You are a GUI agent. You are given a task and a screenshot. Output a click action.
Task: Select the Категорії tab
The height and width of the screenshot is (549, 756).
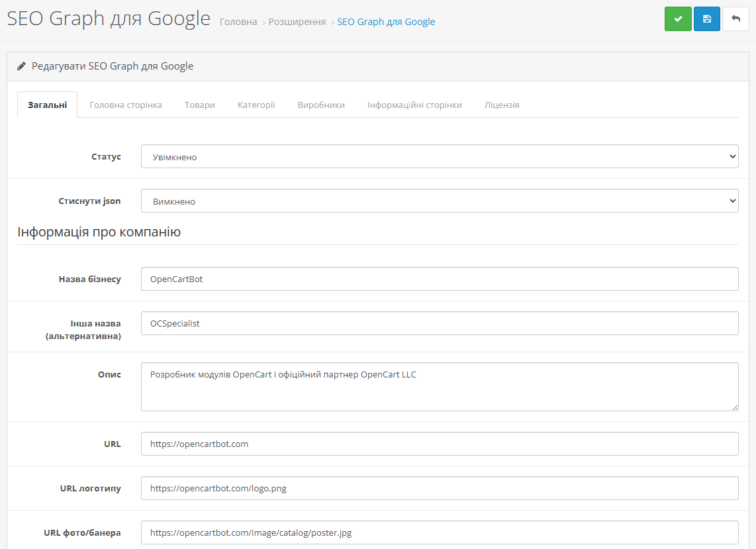point(256,105)
